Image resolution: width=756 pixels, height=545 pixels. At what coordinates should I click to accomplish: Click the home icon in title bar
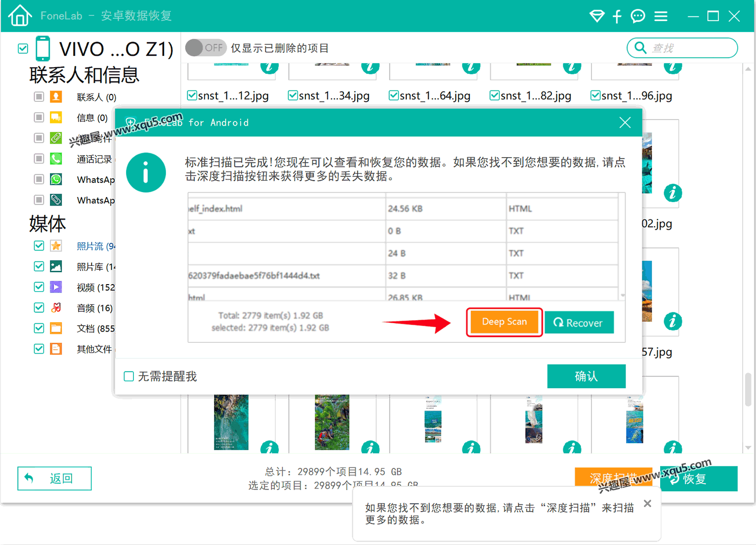pyautogui.click(x=20, y=15)
